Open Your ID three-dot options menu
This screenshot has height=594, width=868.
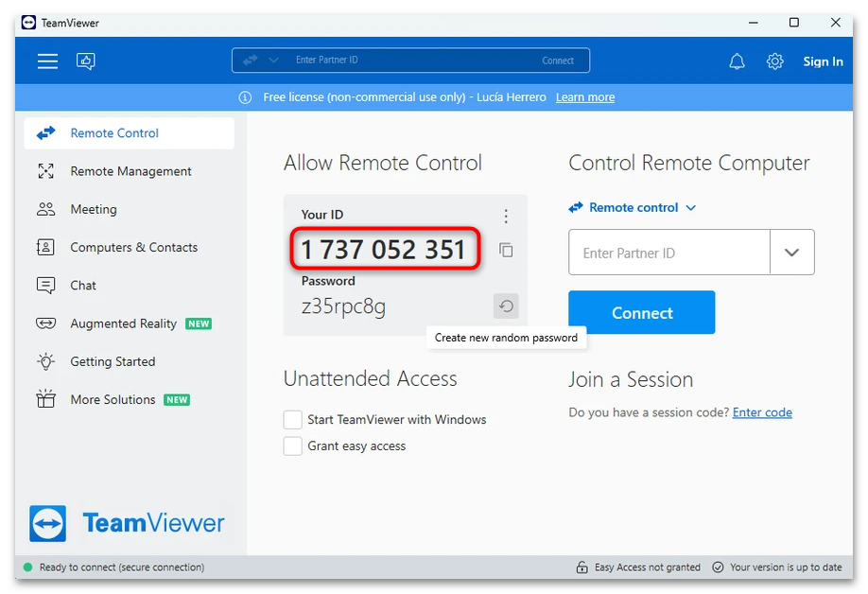[506, 216]
